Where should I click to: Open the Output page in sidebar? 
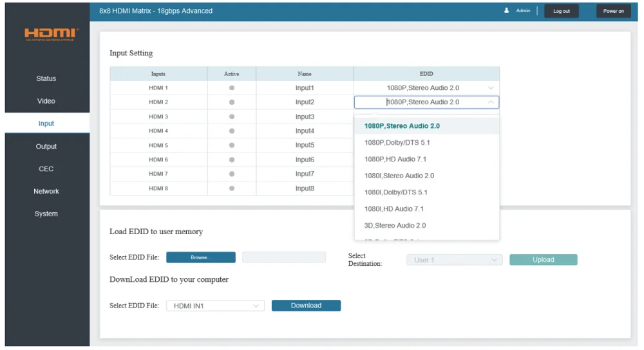point(46,146)
